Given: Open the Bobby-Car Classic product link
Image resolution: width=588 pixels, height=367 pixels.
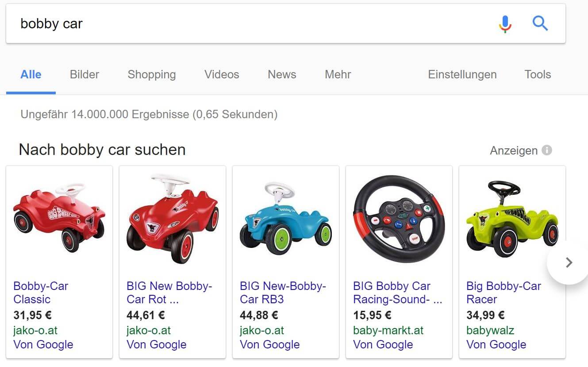Looking at the screenshot, I should pyautogui.click(x=41, y=293).
